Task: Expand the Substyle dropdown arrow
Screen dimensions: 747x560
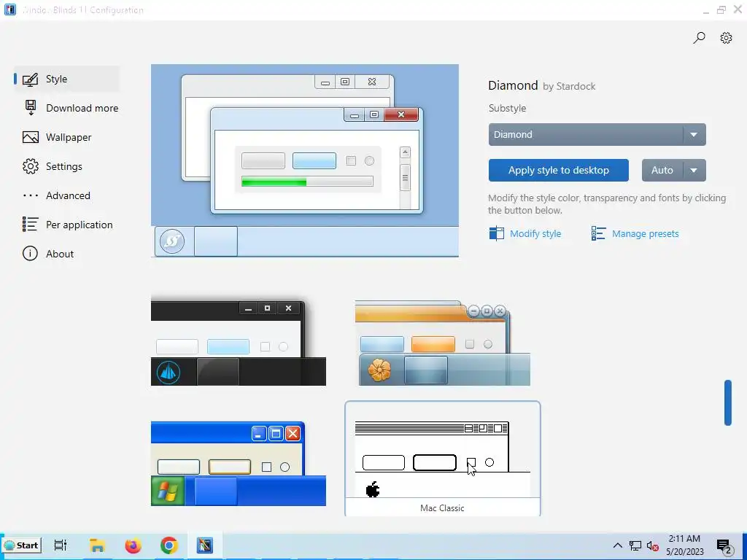Action: [694, 135]
